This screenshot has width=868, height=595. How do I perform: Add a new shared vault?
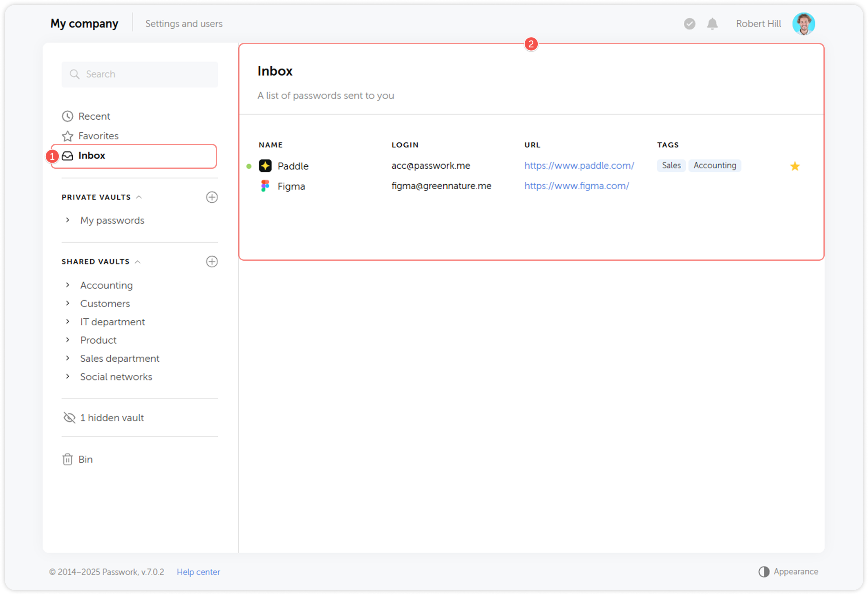212,262
